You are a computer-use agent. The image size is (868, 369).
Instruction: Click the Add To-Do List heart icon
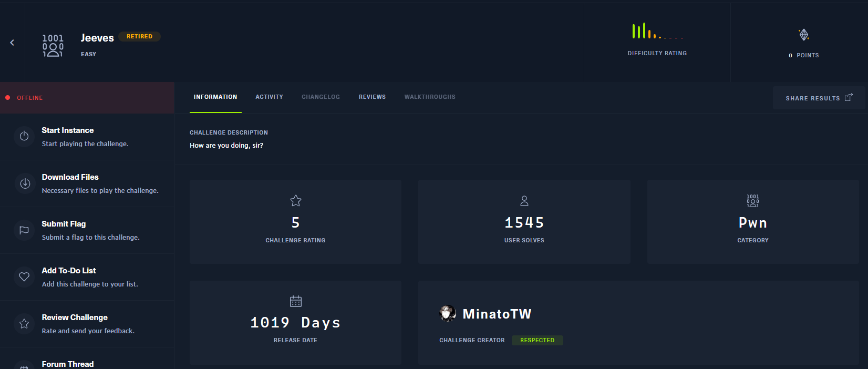(24, 276)
